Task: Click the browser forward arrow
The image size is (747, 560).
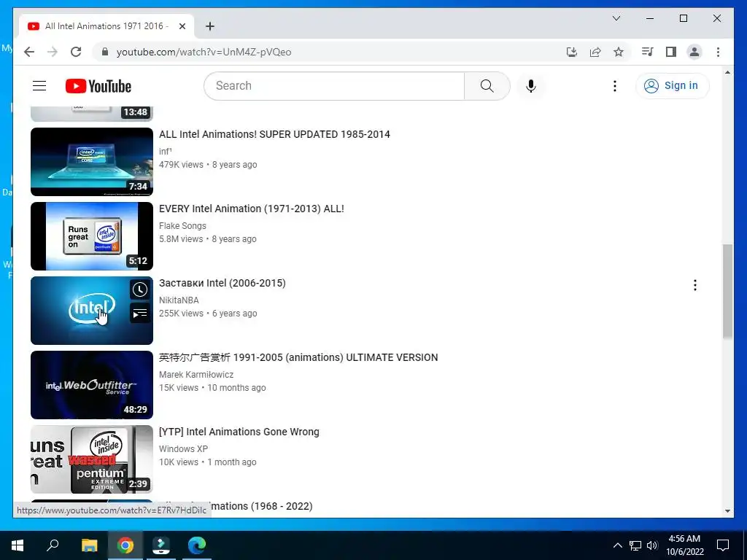Action: 53,52
